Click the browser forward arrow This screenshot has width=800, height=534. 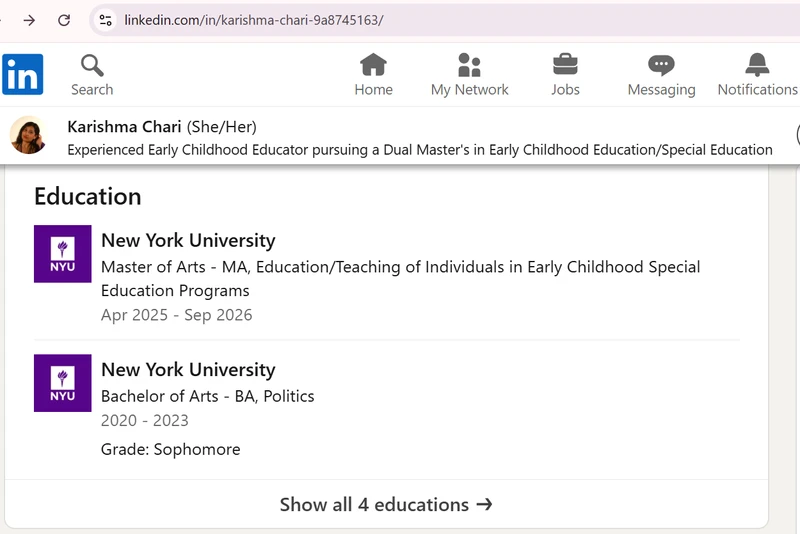[x=29, y=20]
